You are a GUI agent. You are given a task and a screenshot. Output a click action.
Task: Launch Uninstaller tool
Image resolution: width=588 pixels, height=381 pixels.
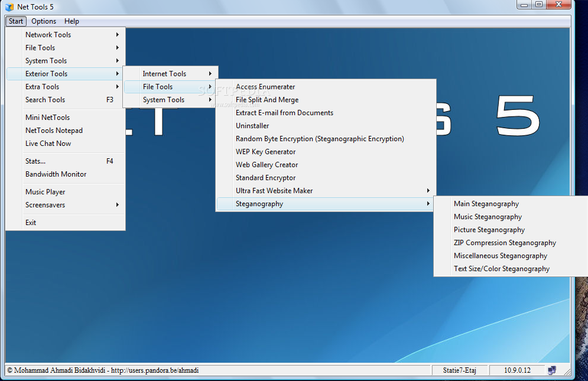click(326, 126)
